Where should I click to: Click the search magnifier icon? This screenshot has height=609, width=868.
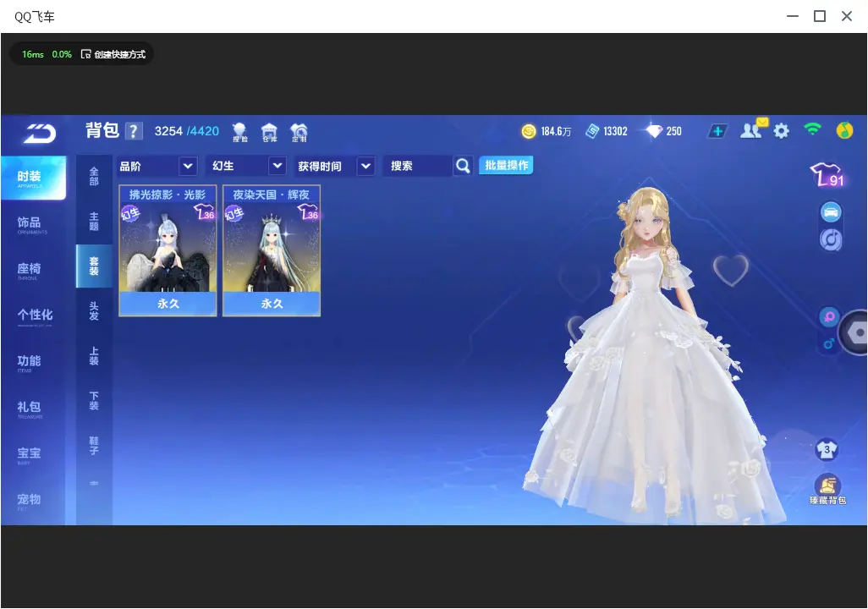[463, 166]
